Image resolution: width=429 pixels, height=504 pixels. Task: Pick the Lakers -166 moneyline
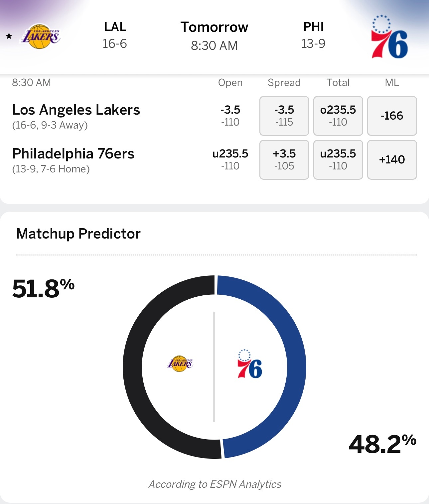(392, 116)
